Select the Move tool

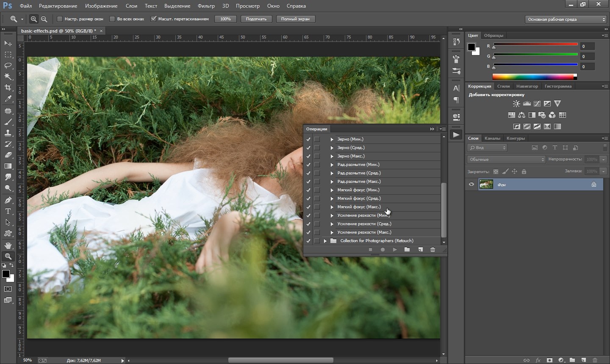pos(8,43)
